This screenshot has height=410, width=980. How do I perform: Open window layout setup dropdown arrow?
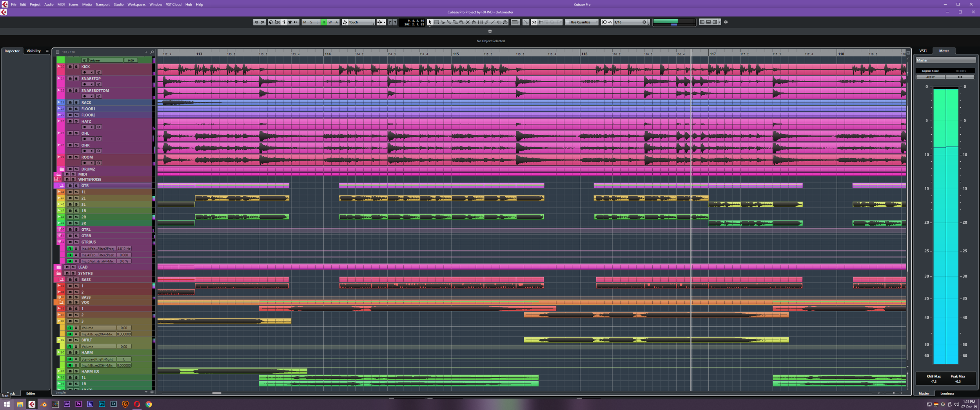tap(719, 22)
